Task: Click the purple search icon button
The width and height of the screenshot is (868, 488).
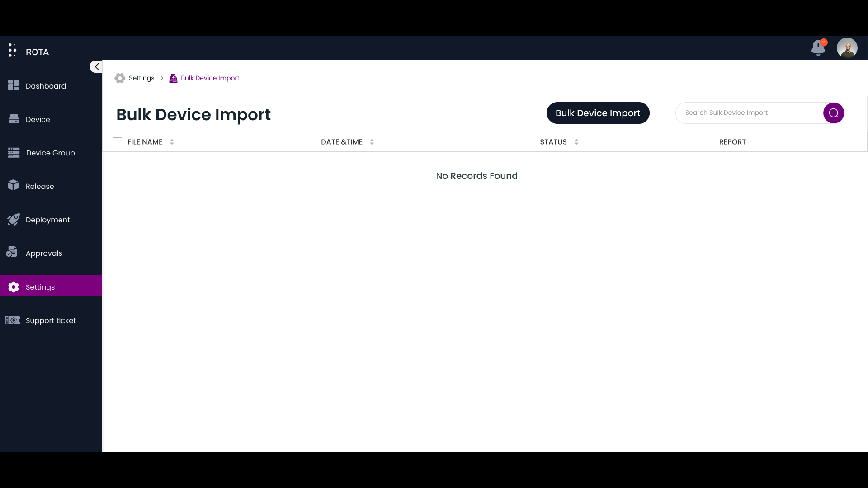Action: point(834,113)
